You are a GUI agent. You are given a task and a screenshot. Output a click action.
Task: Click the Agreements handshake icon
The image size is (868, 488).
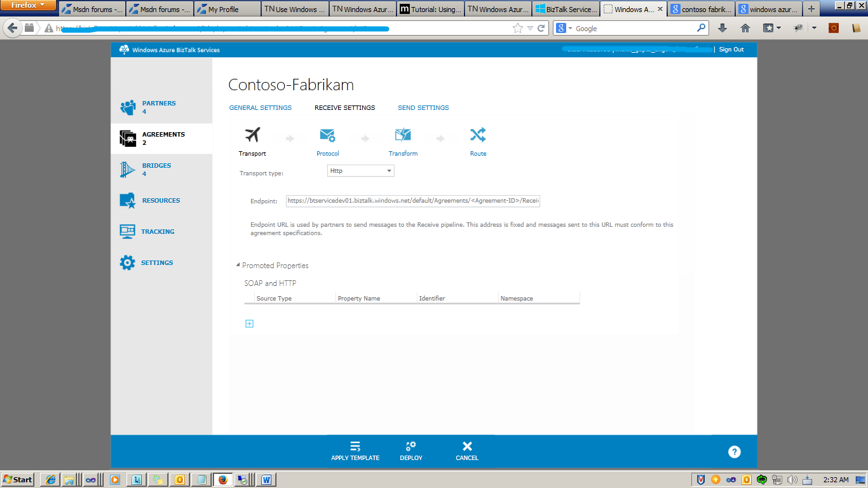128,139
